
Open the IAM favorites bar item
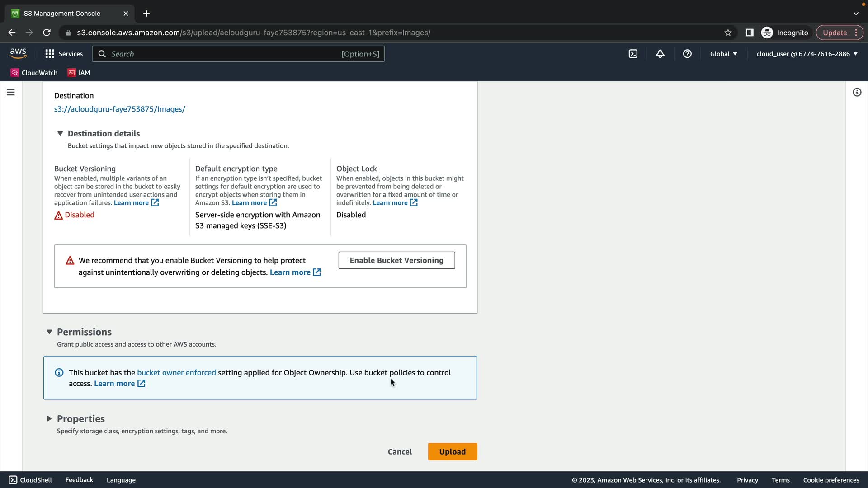[x=79, y=73]
